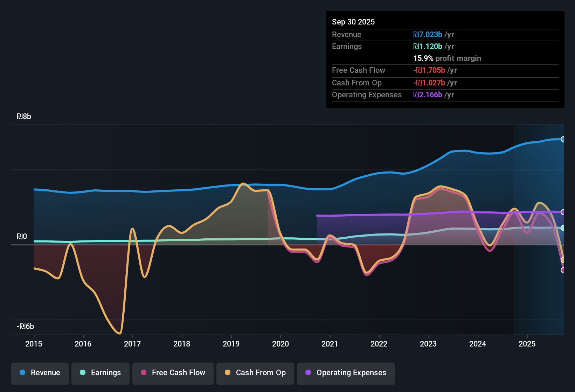Select the Revenue endpoint marker on the chart

563,139
